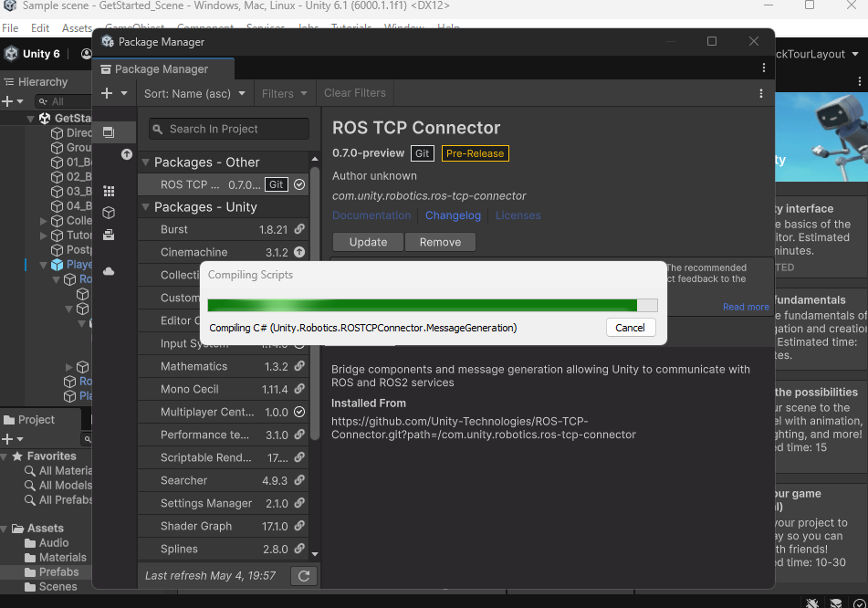
Task: Open the Sort: Name (asc) dropdown
Action: [194, 93]
